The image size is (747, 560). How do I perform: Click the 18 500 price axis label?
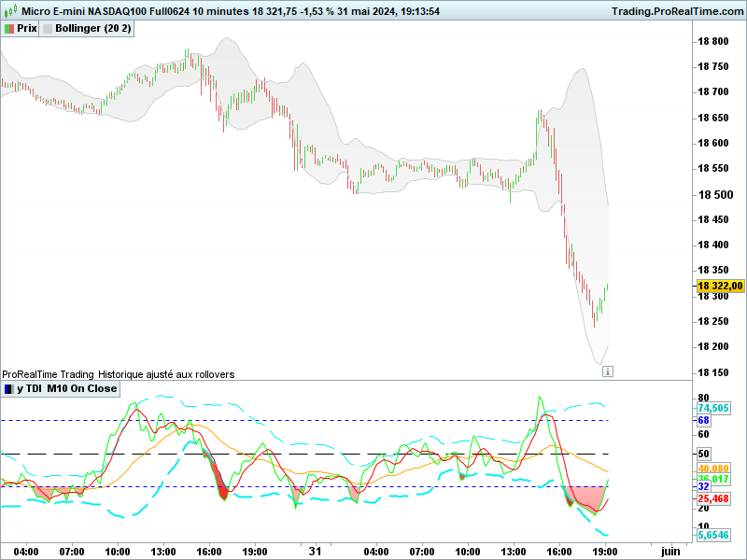coord(715,194)
